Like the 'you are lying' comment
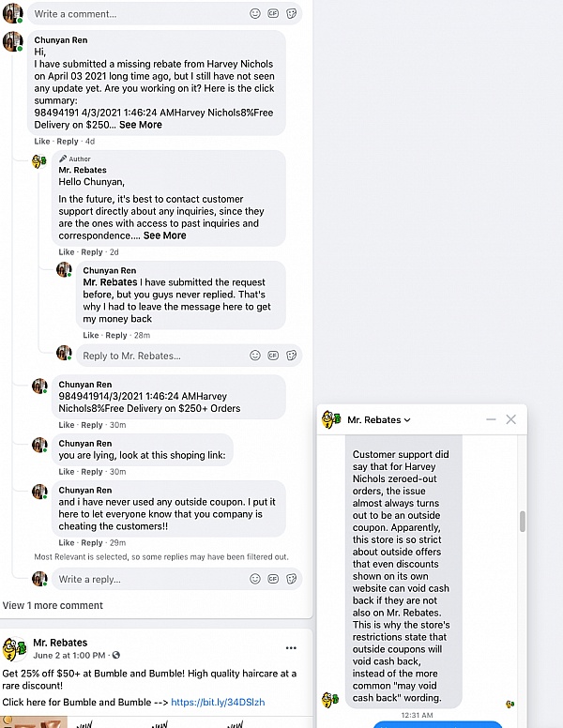 tap(67, 472)
